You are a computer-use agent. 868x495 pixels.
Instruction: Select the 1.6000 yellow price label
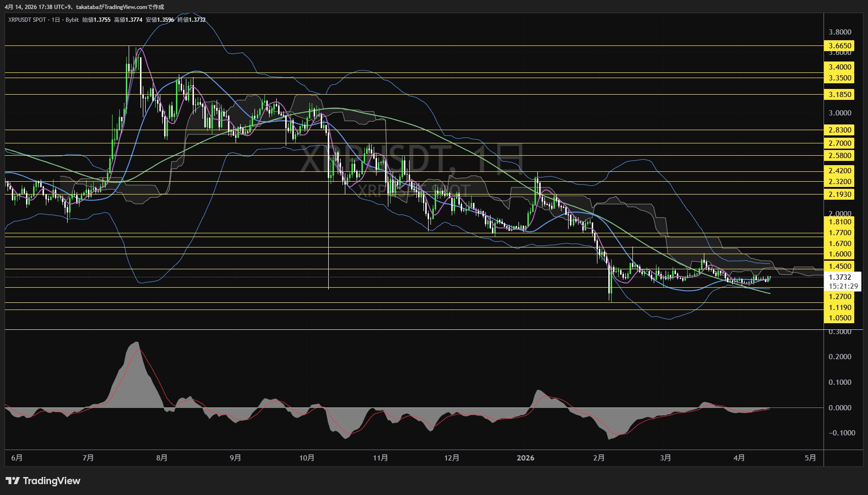pyautogui.click(x=840, y=254)
